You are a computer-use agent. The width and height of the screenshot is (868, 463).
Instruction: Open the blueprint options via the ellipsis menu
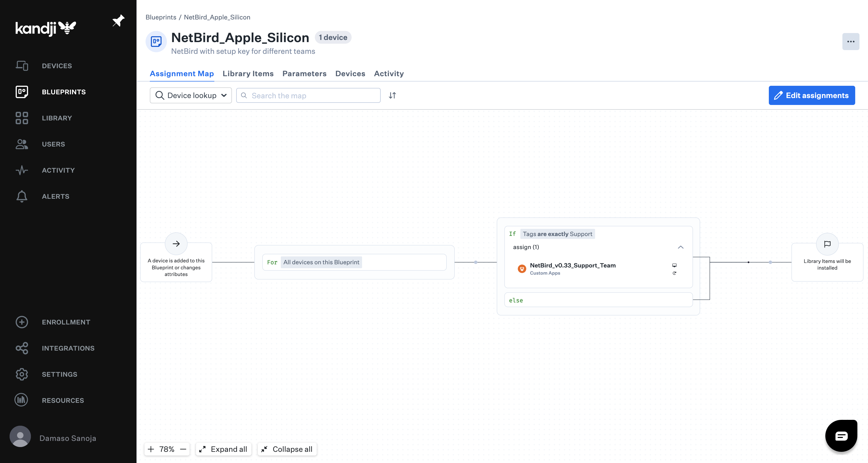tap(850, 41)
